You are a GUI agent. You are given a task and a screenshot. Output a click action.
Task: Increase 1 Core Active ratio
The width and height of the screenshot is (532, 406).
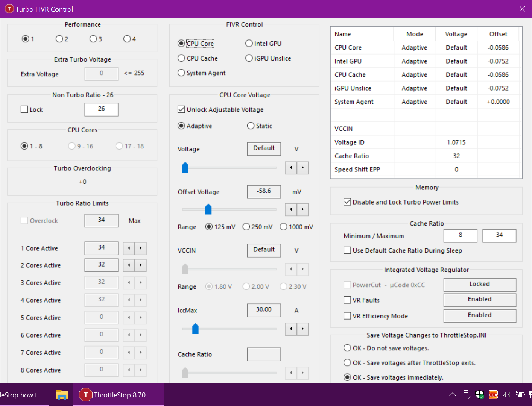(141, 248)
